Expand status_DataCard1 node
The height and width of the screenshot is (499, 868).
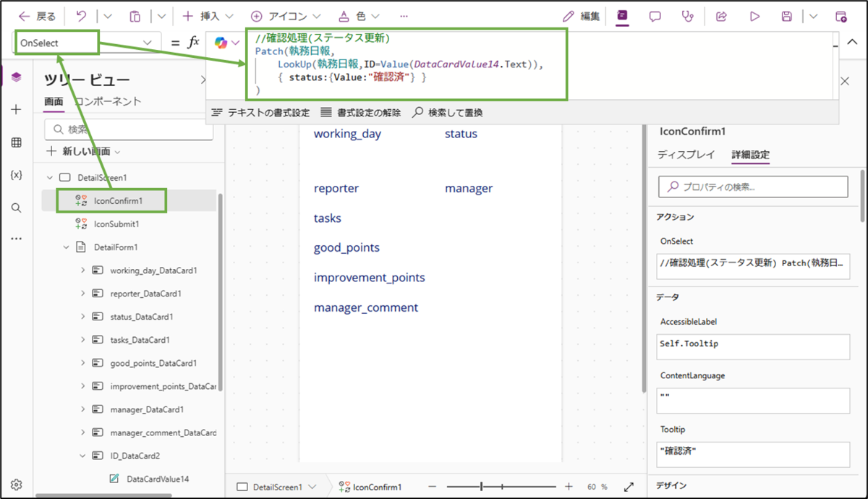point(82,317)
